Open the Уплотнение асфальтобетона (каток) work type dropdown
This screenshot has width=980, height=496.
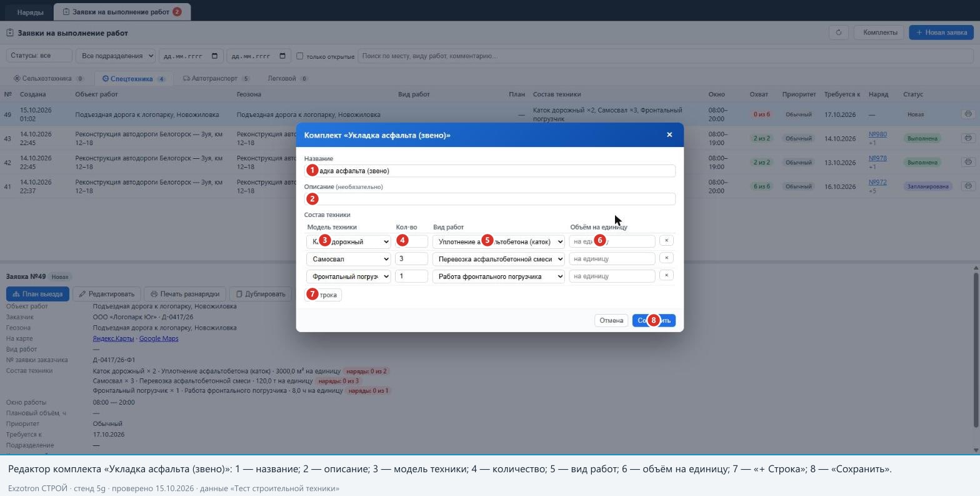click(x=499, y=241)
